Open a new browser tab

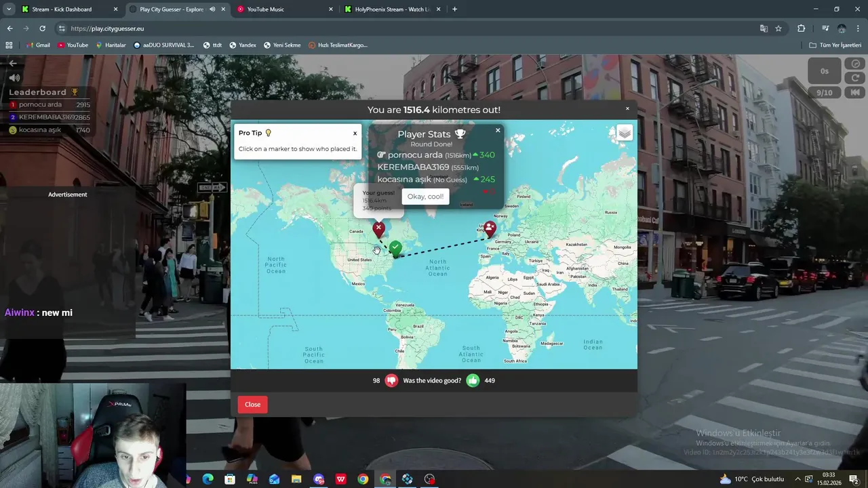click(454, 9)
